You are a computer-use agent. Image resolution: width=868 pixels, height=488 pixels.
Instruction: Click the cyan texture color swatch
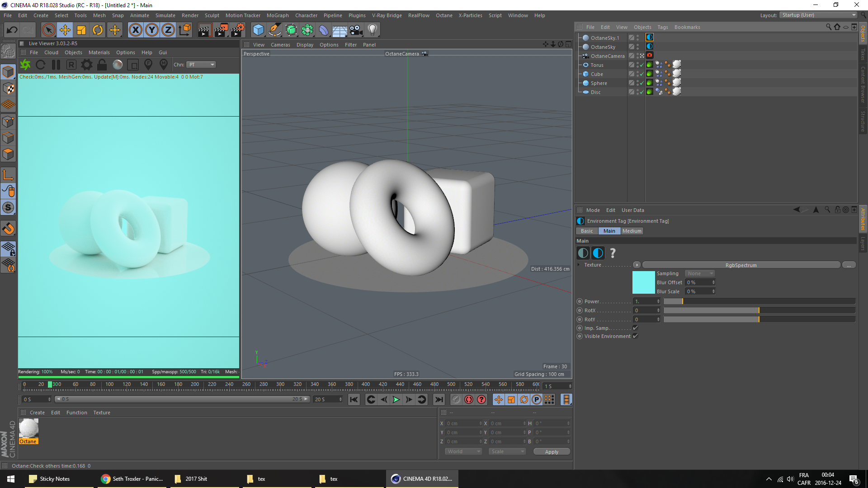point(643,282)
